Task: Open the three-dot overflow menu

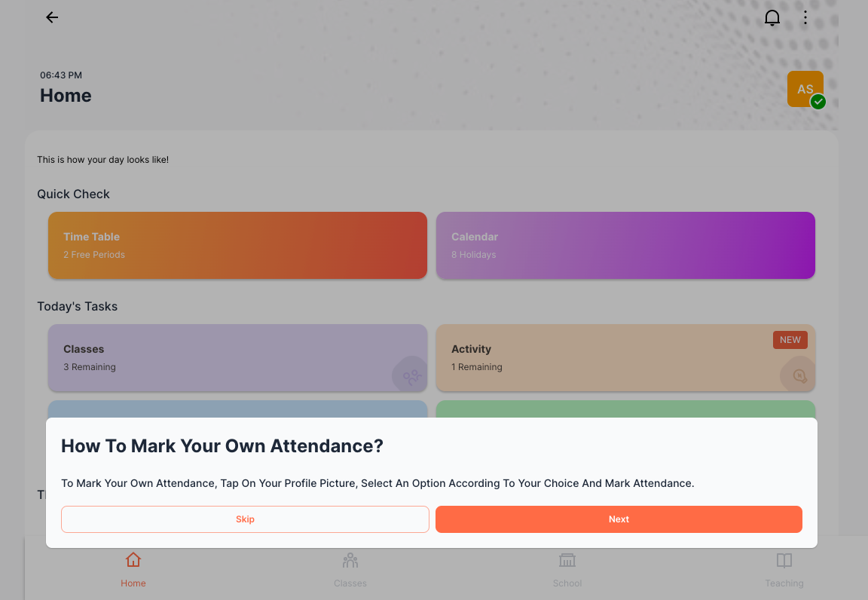Action: point(805,17)
